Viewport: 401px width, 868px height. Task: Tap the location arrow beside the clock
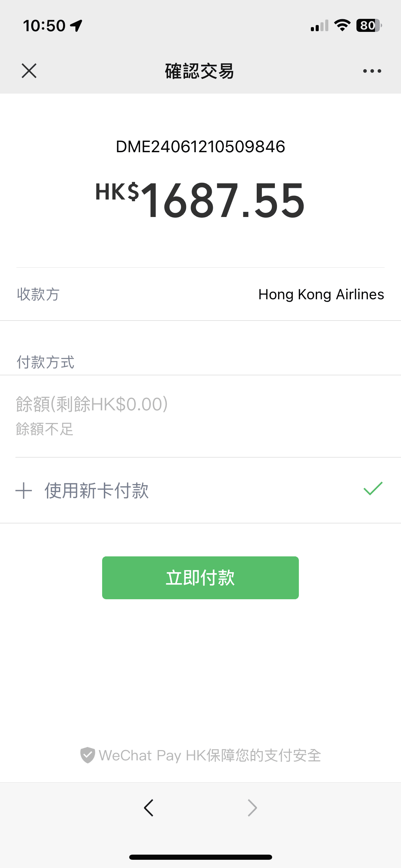click(x=76, y=25)
